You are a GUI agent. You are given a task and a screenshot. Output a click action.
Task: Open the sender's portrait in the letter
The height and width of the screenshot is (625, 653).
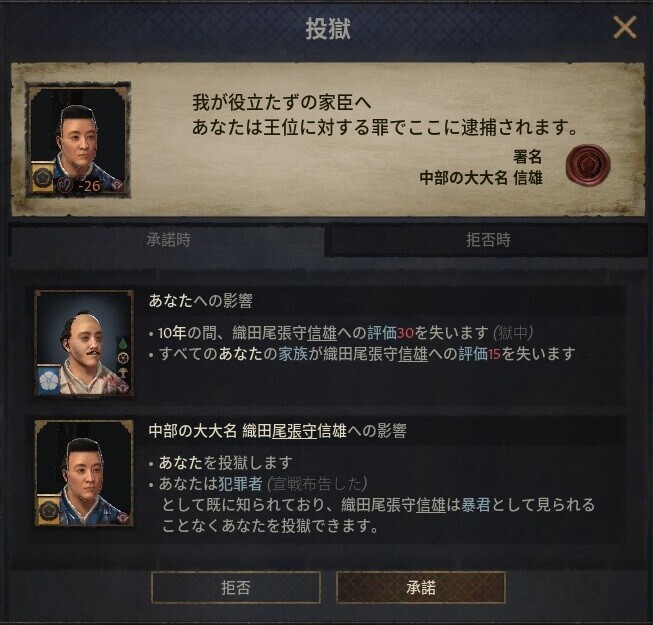(x=79, y=140)
